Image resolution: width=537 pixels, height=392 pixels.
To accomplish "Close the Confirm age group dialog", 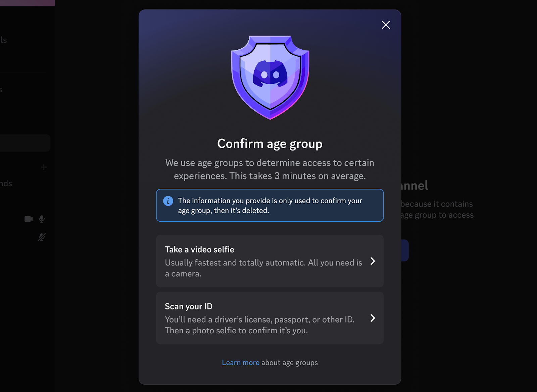I will pos(386,25).
